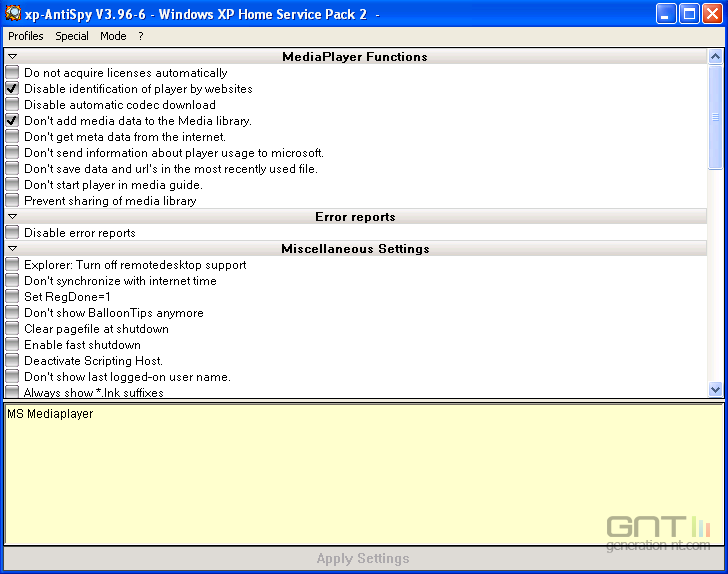Click the Miscellaneous Settings header text
The height and width of the screenshot is (574, 728).
355,249
